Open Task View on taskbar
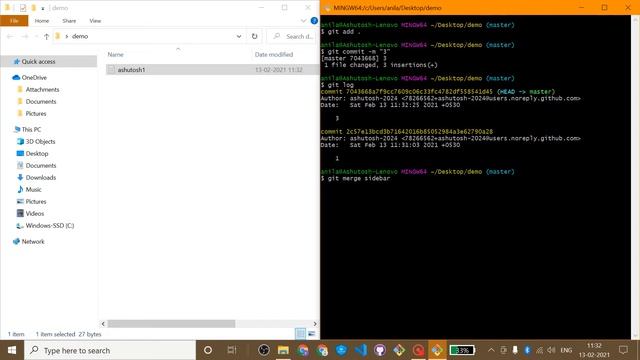 pos(232,350)
